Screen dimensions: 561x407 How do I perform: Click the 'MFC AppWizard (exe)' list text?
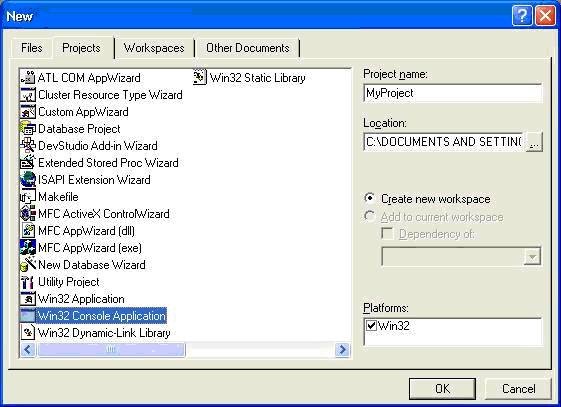[90, 248]
